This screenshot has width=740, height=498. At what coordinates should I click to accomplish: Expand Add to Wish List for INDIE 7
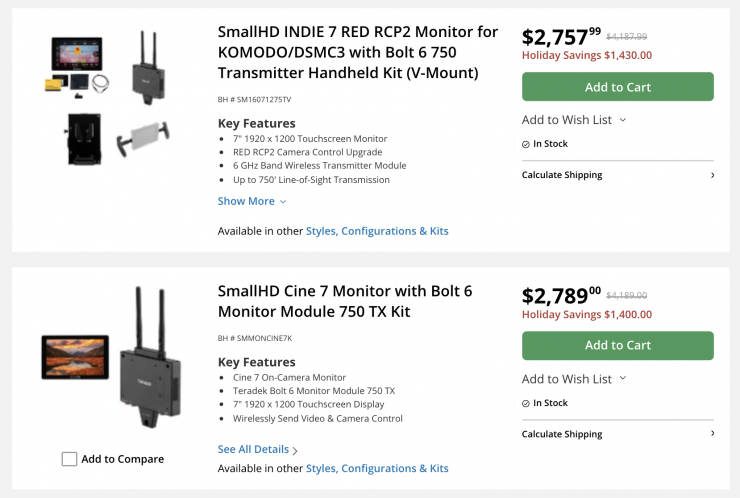point(574,120)
